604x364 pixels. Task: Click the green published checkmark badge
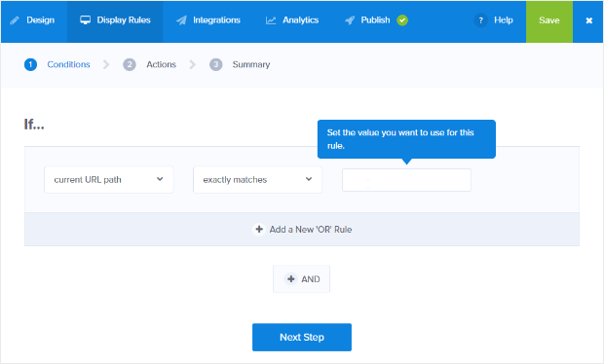[402, 20]
